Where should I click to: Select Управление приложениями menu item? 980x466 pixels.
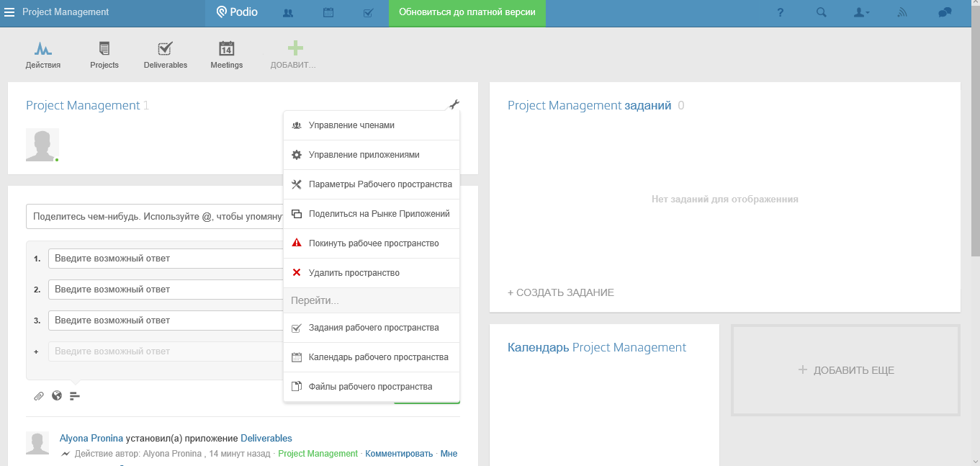coord(372,155)
